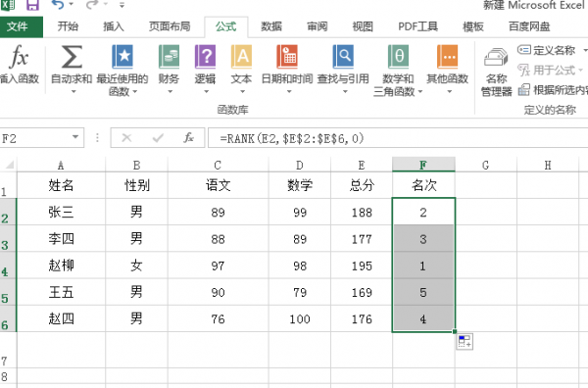Viewport: 588px width, 388px height.
Task: Select column E header
Action: [362, 165]
